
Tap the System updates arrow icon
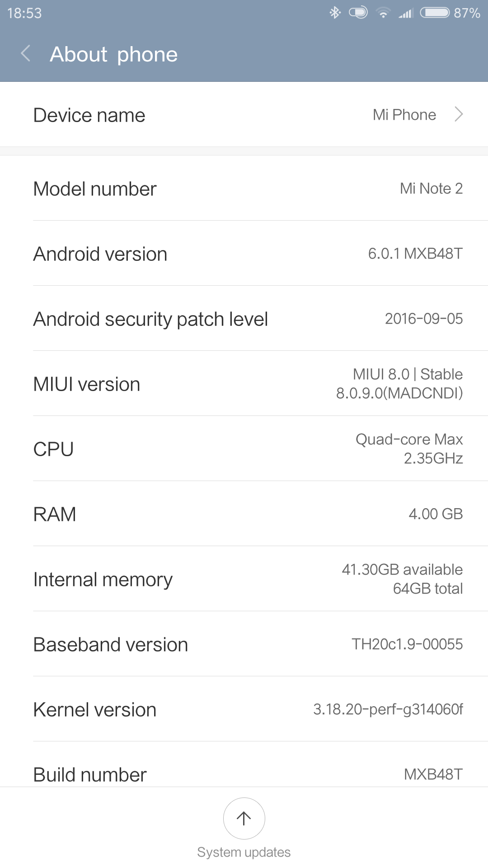point(244,818)
